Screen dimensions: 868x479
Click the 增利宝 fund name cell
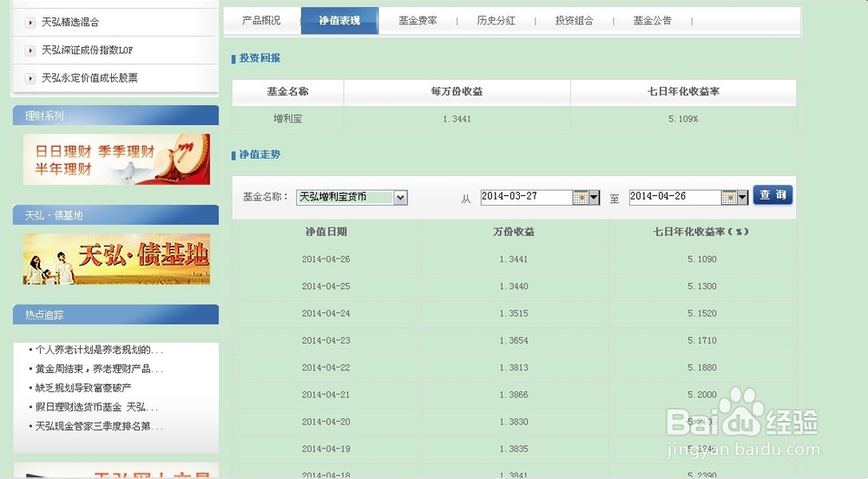(x=288, y=118)
